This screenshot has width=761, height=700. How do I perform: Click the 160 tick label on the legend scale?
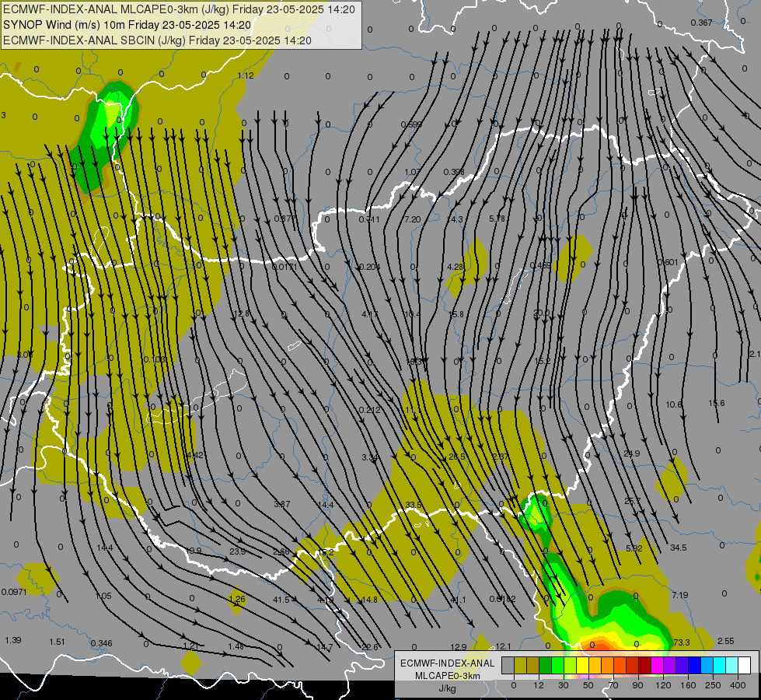click(x=688, y=685)
